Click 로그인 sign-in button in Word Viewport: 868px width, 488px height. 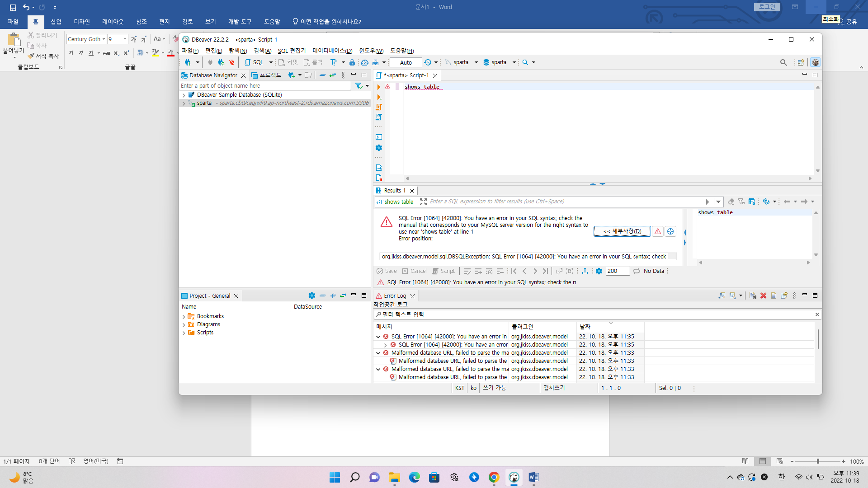(x=767, y=7)
